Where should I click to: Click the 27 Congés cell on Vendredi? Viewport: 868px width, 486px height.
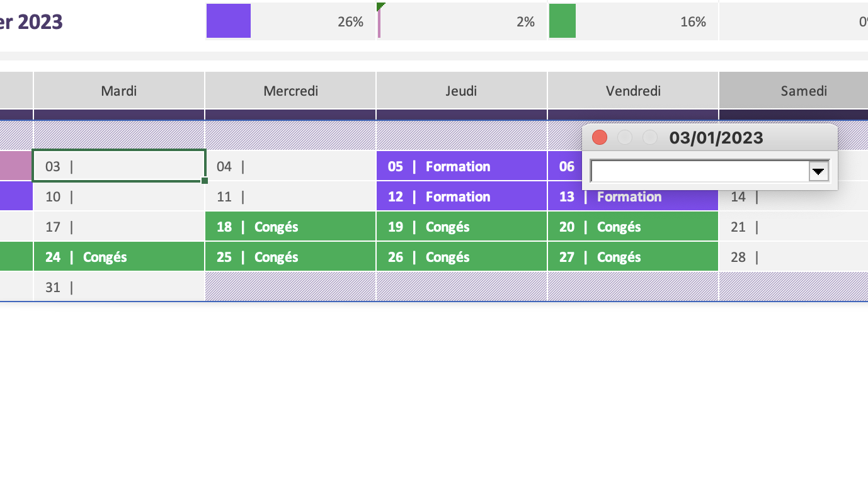point(633,257)
